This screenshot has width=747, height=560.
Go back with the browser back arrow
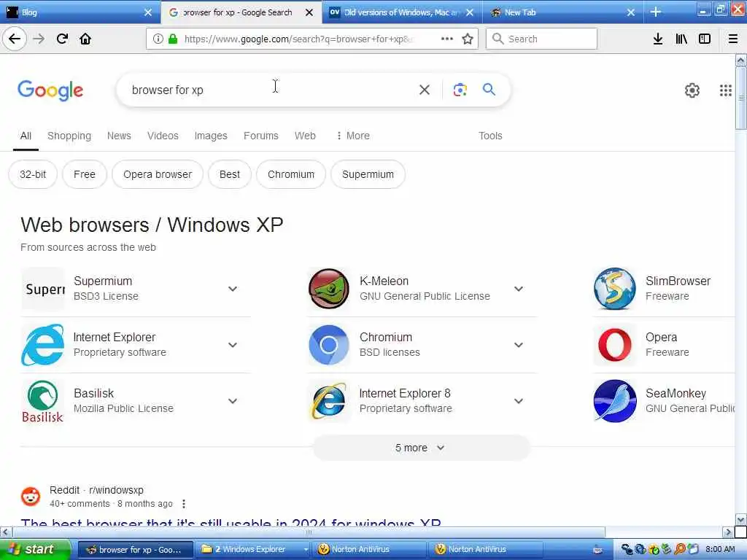[x=15, y=39]
